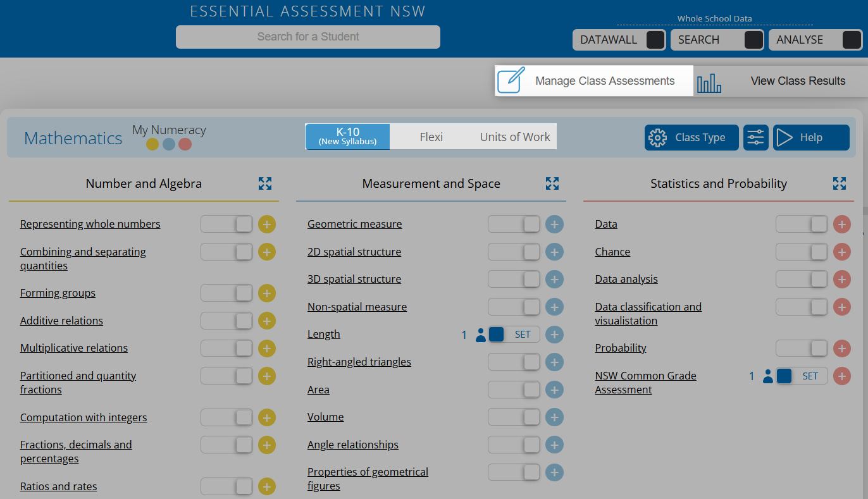
Task: Toggle the Volume assessment switch
Action: click(x=514, y=417)
